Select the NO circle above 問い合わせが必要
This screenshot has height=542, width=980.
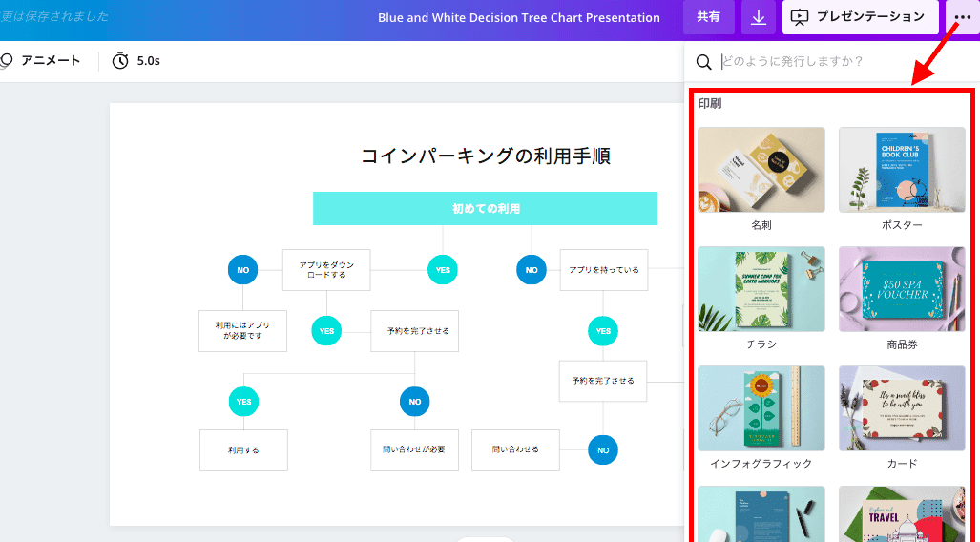(x=415, y=402)
